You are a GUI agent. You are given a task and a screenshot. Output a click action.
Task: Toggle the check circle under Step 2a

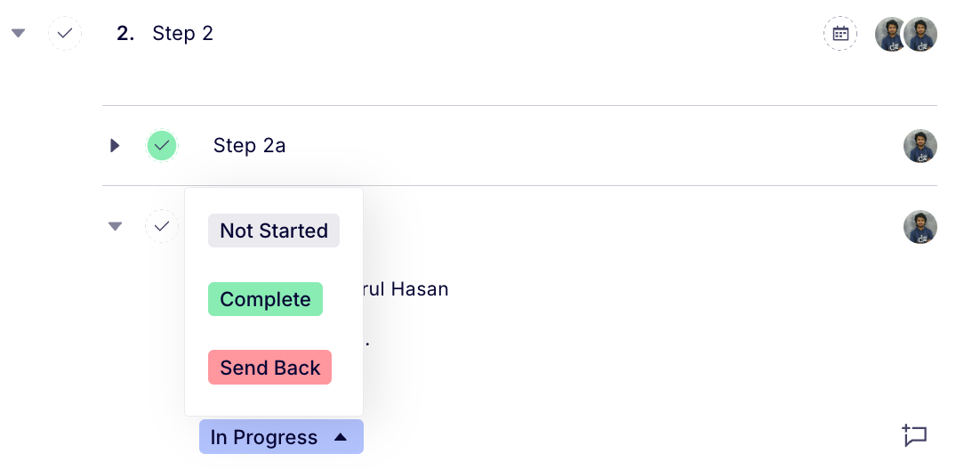162,226
